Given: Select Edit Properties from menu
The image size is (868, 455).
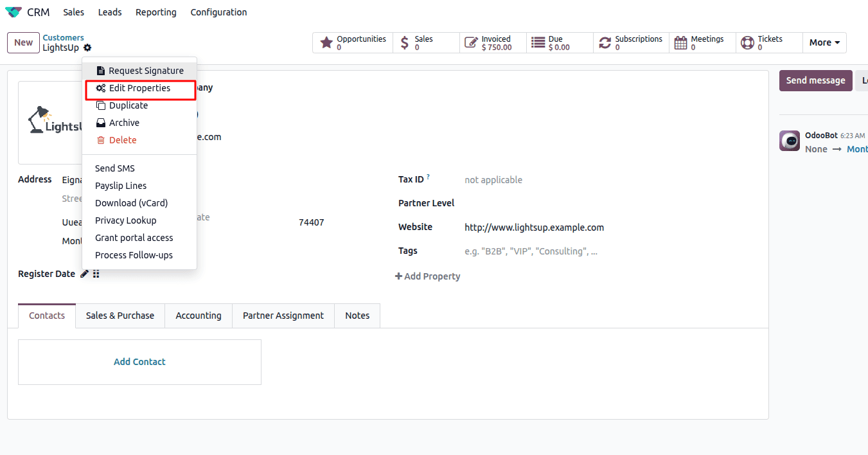Looking at the screenshot, I should [139, 89].
